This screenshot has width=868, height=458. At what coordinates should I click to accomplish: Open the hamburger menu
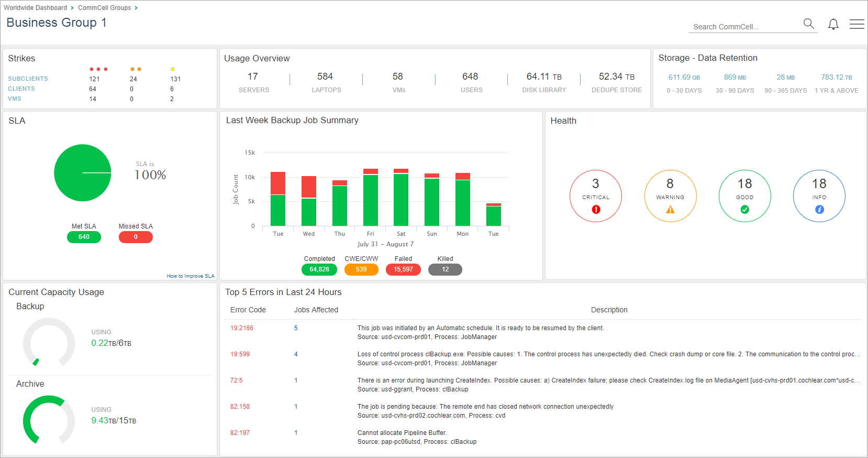click(x=856, y=24)
